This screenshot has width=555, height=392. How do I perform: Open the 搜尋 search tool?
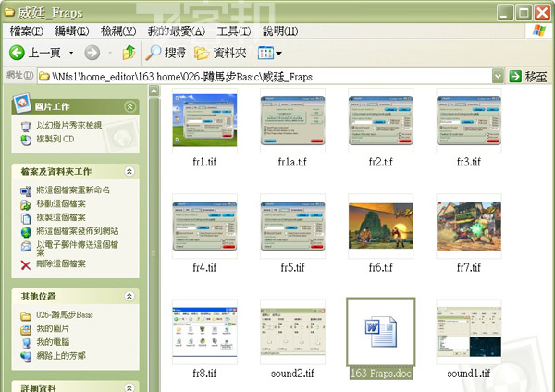(x=166, y=53)
